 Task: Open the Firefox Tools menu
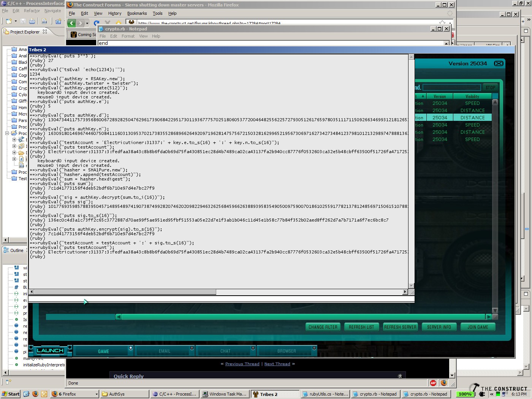coord(157,13)
